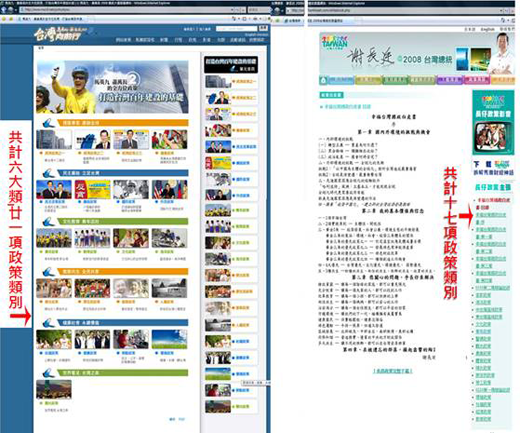Click the first orange section header bar

pyautogui.click(x=122, y=123)
